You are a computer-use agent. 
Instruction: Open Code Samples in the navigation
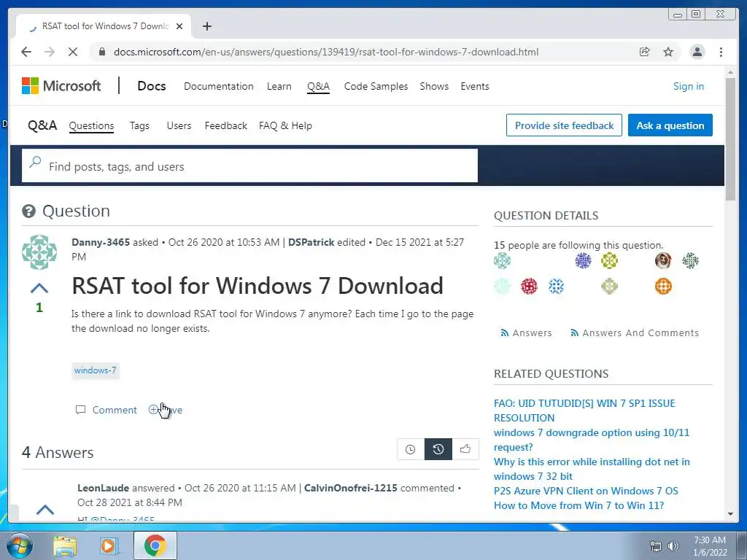coord(376,86)
